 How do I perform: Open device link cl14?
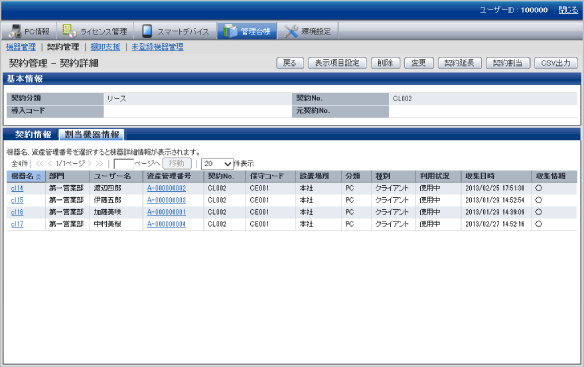click(17, 189)
